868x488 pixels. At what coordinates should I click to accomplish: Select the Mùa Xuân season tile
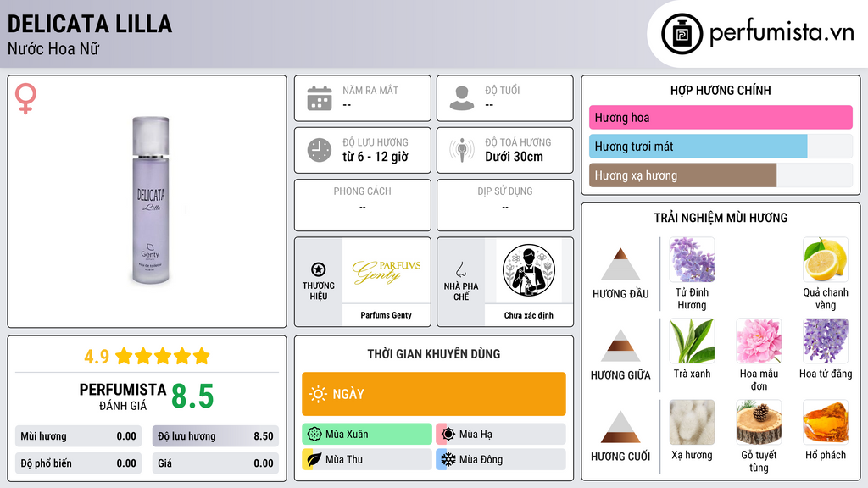click(367, 435)
